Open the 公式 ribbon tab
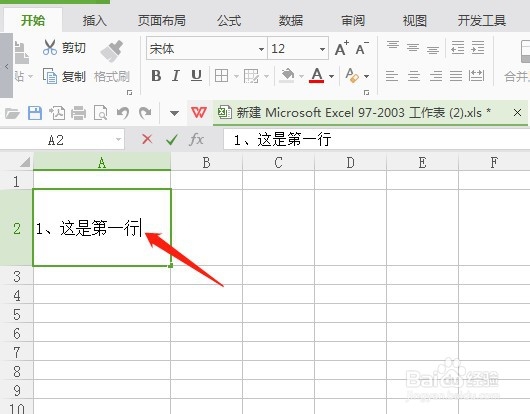This screenshot has height=414, width=530. pos(229,21)
